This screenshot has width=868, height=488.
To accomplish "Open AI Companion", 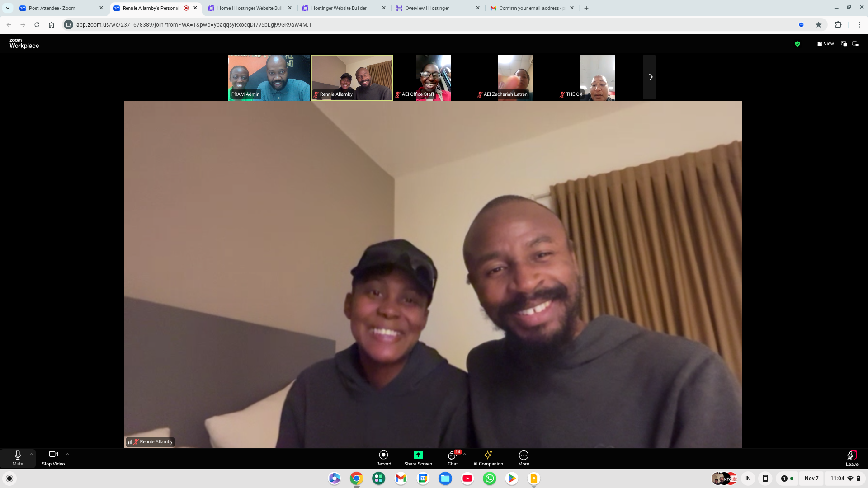I will point(488,455).
